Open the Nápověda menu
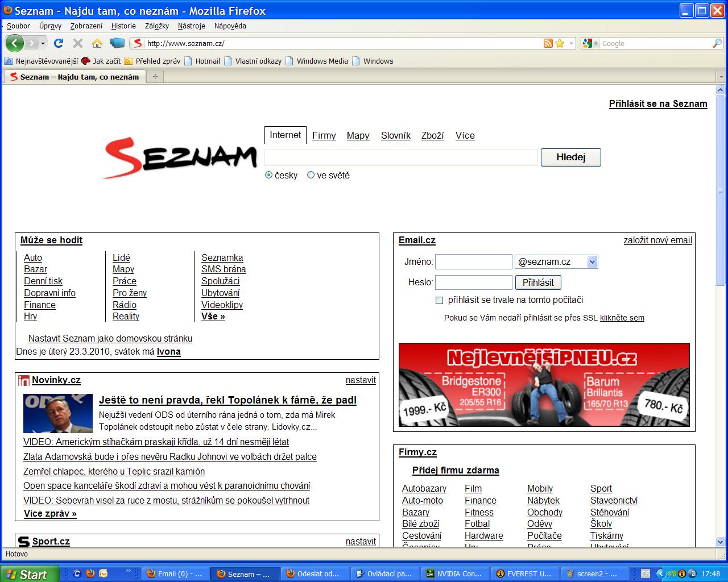Viewport: 728px width, 582px height. 230,26
